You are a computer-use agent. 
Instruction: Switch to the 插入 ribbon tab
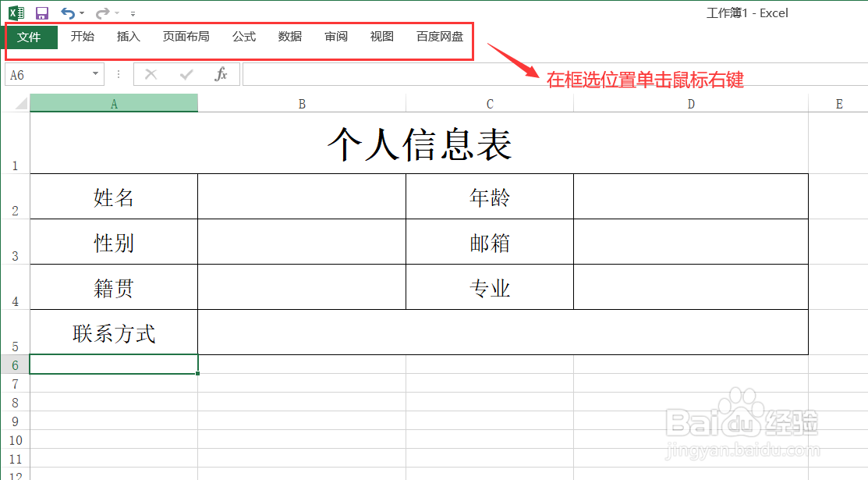[129, 37]
